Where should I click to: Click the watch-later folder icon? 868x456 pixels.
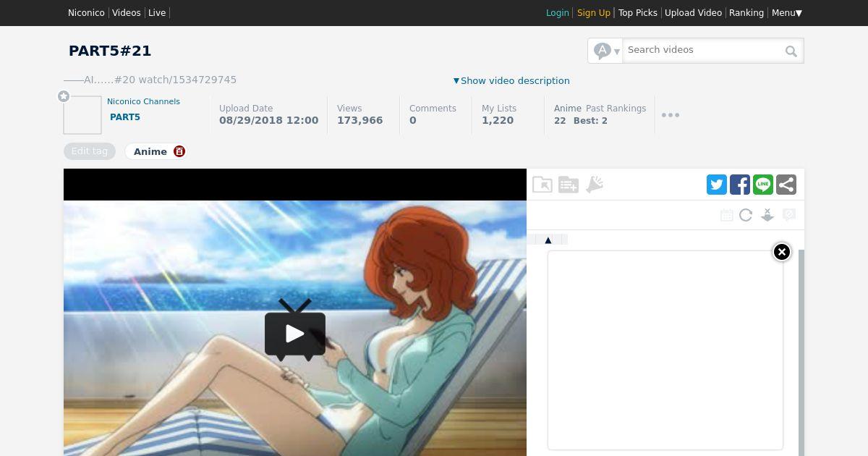pyautogui.click(x=542, y=185)
